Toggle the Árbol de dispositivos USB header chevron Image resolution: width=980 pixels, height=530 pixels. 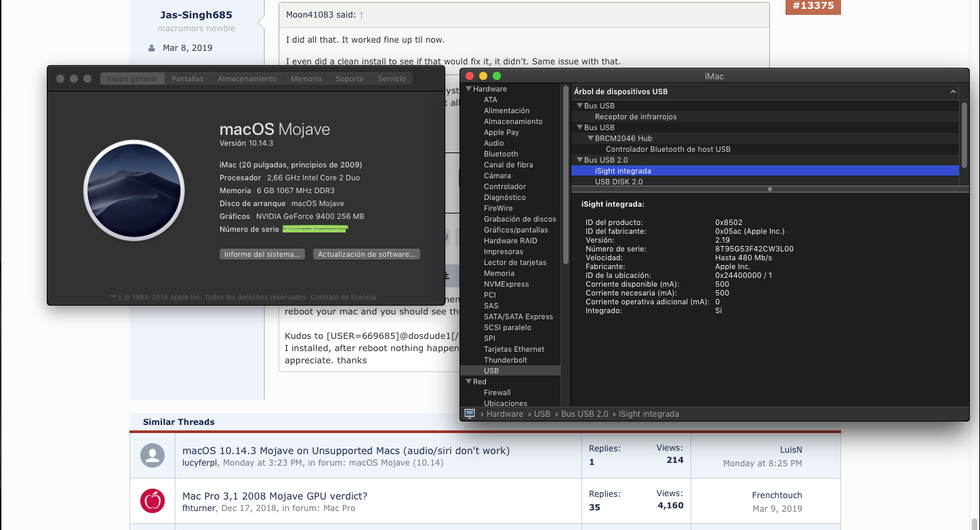pos(953,91)
